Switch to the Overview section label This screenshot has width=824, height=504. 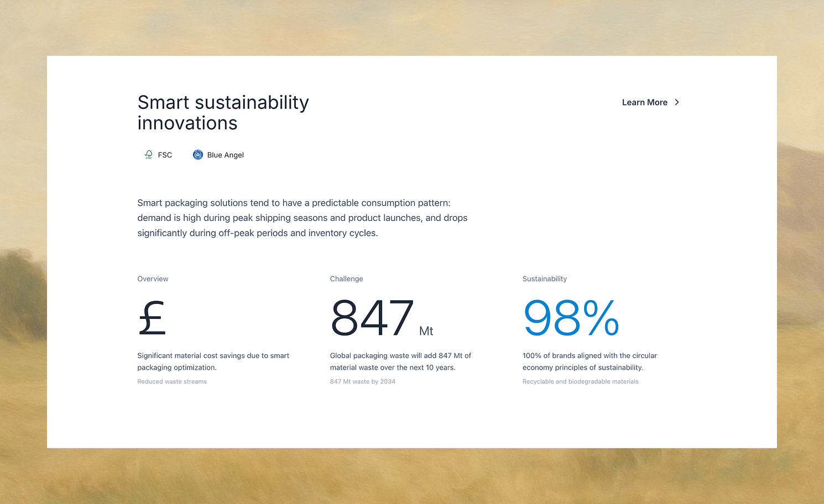(153, 279)
